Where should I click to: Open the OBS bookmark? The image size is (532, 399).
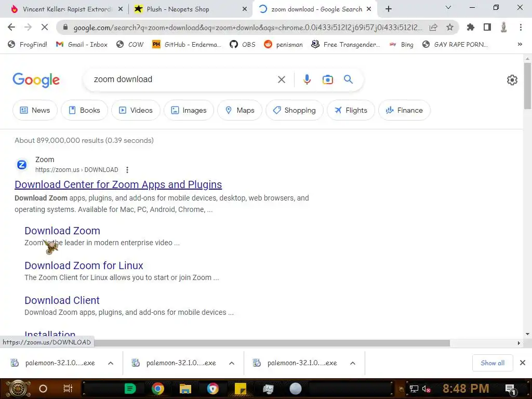[x=242, y=45]
